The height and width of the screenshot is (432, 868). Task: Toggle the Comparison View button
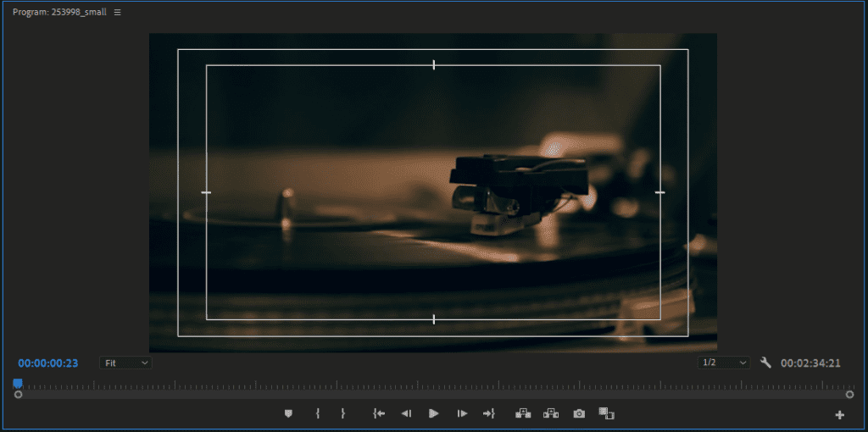pyautogui.click(x=607, y=413)
